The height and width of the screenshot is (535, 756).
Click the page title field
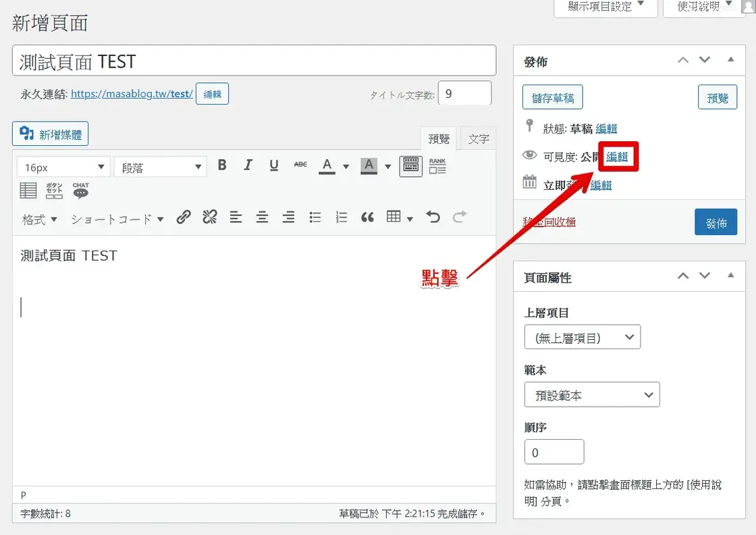point(254,61)
